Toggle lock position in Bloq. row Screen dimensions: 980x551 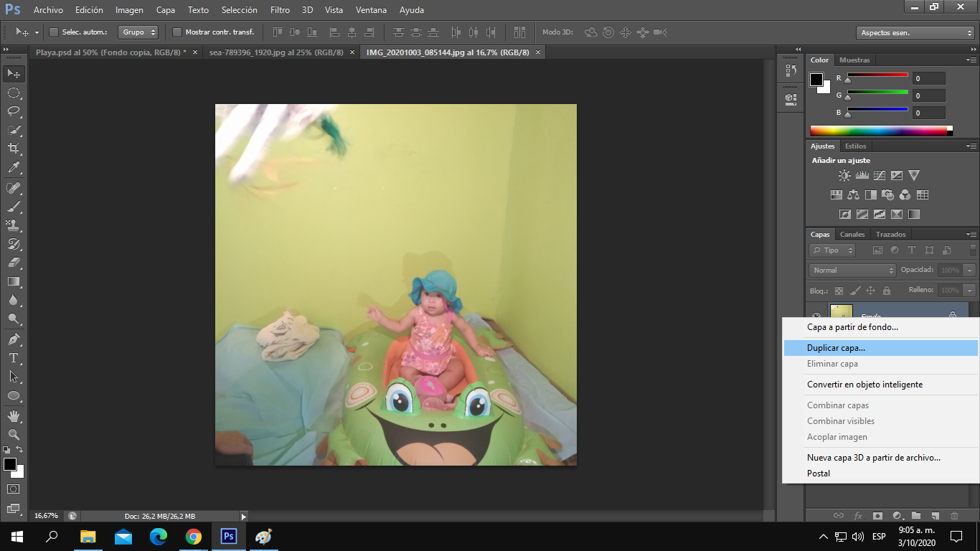(870, 291)
